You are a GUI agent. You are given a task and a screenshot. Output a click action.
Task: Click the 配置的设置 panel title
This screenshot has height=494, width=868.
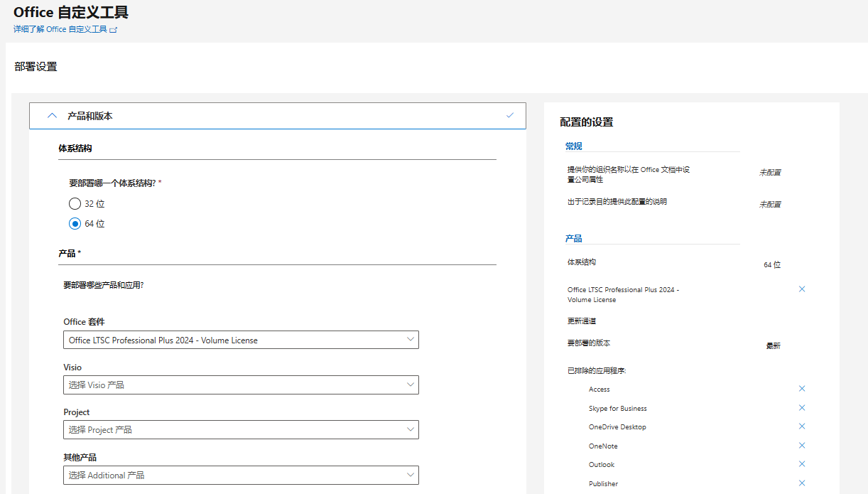point(587,122)
